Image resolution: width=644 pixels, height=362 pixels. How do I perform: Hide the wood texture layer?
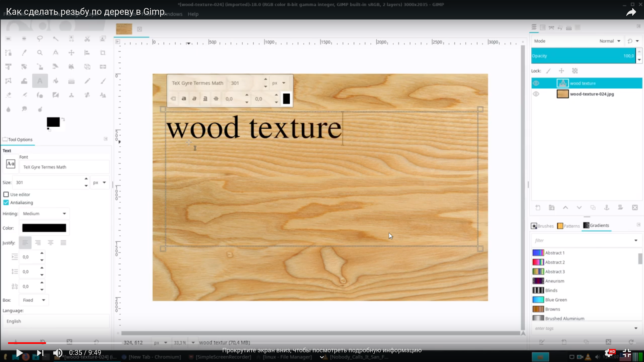pos(536,83)
